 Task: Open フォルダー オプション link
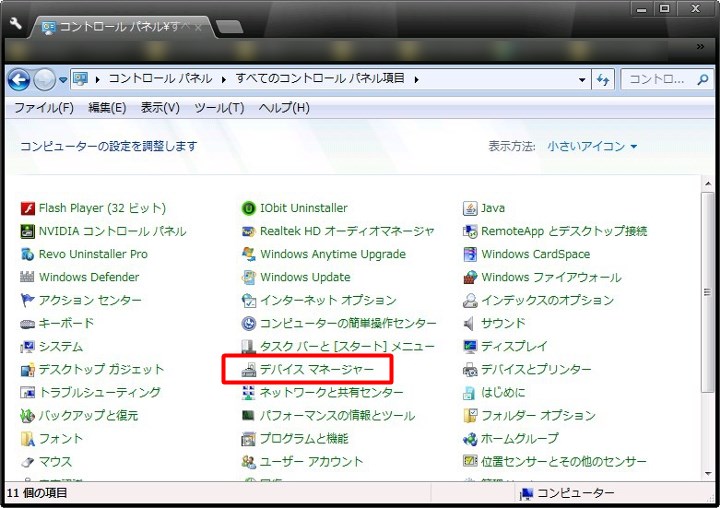point(538,416)
